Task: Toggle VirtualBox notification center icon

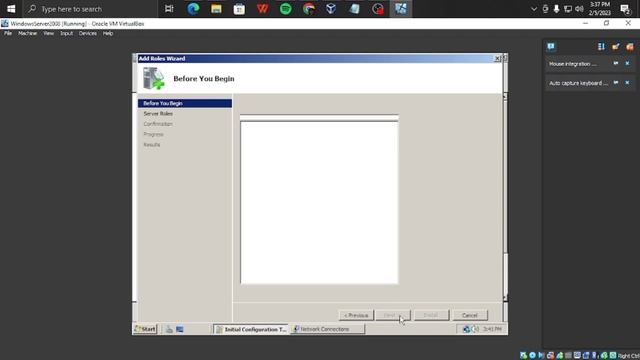Action: coord(551,47)
